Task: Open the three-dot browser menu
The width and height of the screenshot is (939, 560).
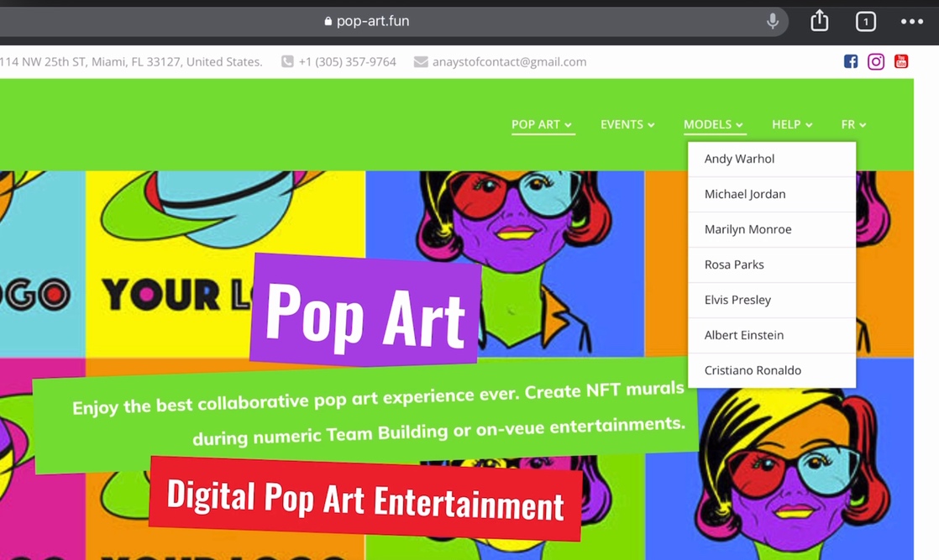Action: (911, 22)
